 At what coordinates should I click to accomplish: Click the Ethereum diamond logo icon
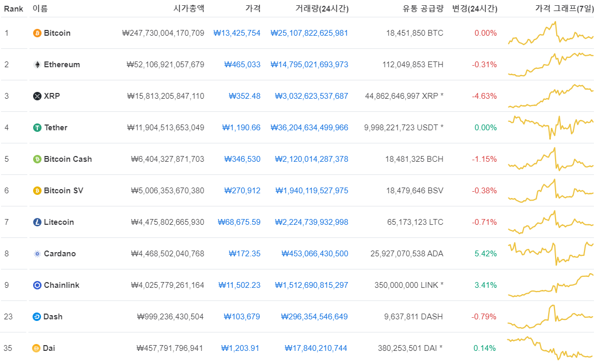[x=37, y=65]
